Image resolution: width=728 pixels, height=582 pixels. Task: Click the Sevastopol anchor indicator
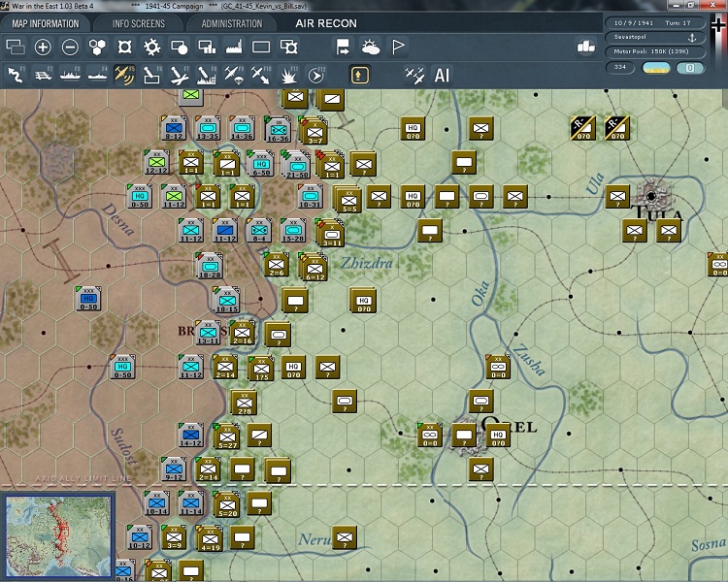point(654,37)
